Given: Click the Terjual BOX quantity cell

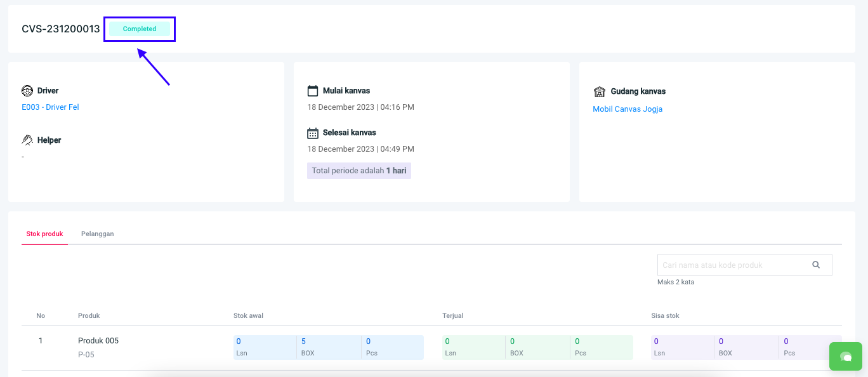Looking at the screenshot, I should tap(537, 347).
